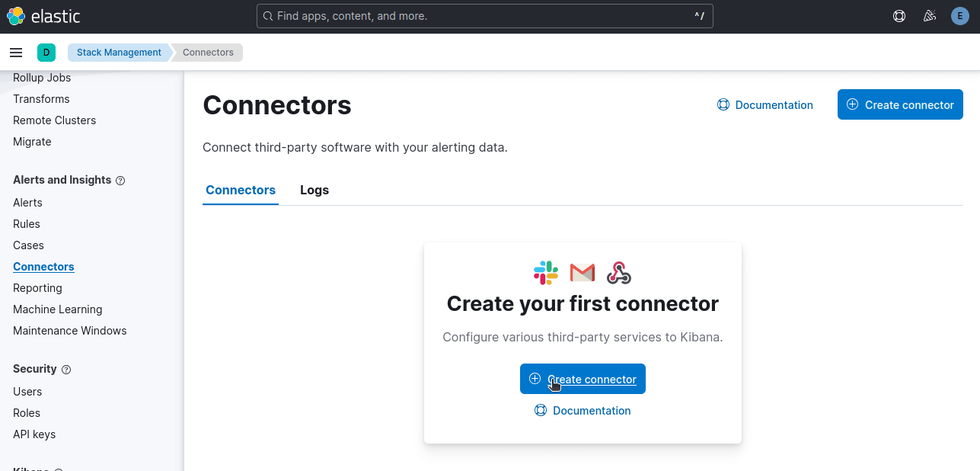Open Transforms in sidebar

pos(41,99)
